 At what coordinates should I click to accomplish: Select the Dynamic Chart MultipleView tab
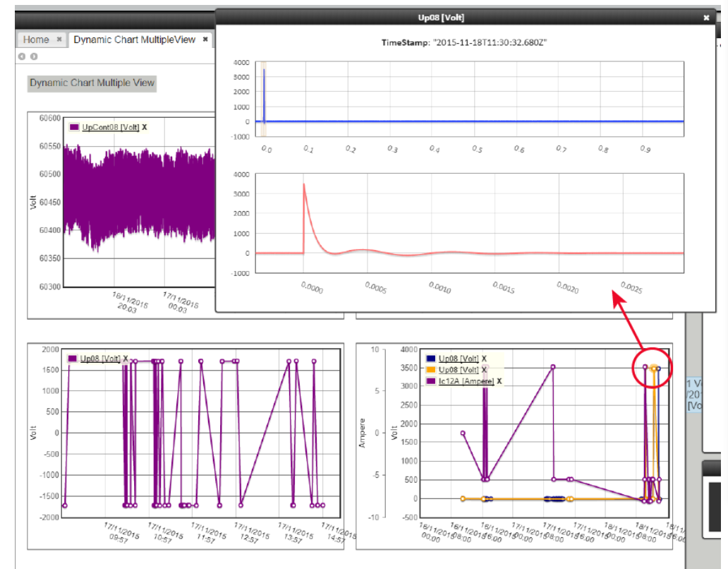[x=134, y=40]
